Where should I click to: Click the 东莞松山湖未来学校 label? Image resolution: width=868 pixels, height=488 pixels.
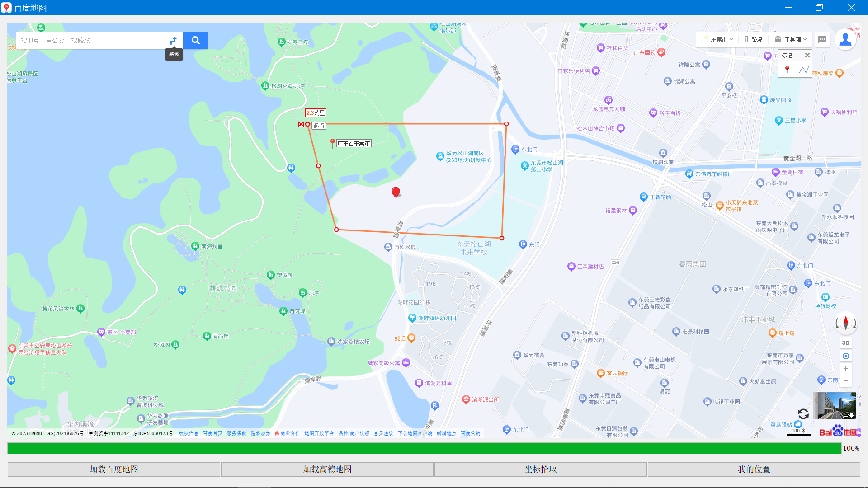pyautogui.click(x=474, y=248)
